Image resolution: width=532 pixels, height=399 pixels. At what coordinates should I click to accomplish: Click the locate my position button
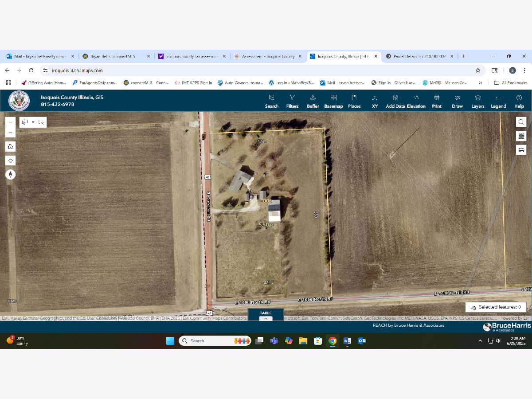10,160
